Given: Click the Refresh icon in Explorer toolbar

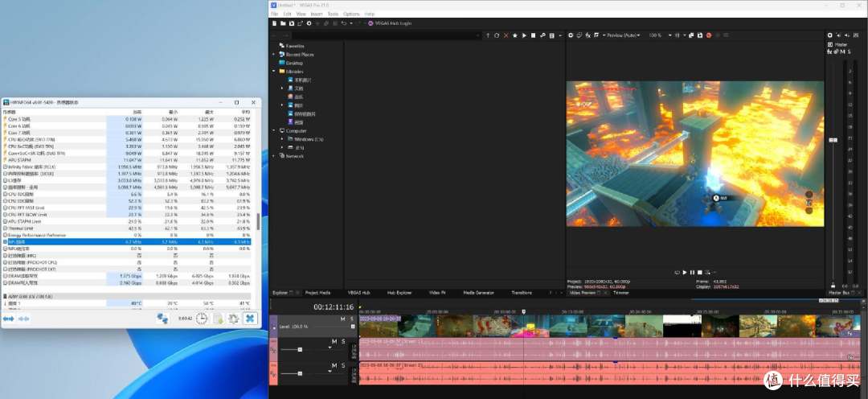Looking at the screenshot, I should (x=497, y=35).
